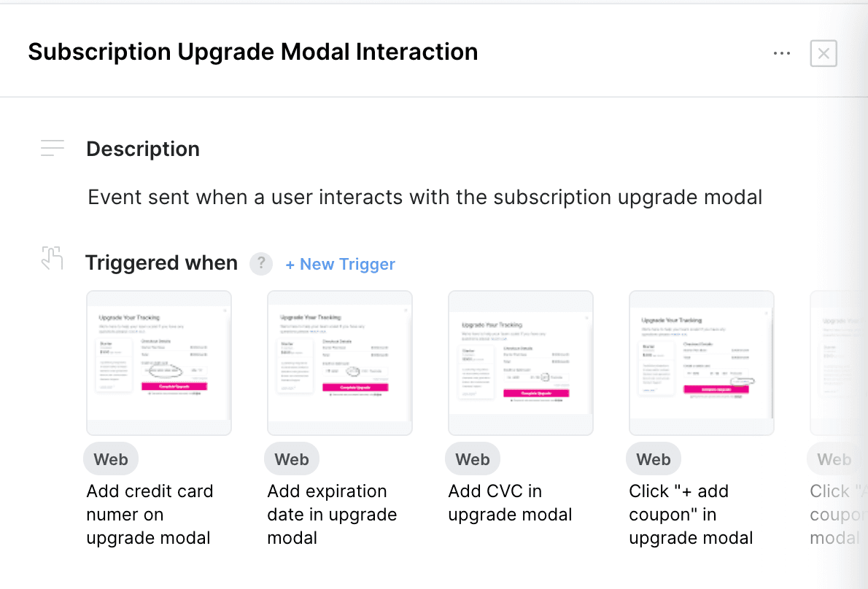Open the 'Add credit card numer' trigger thumbnail
868x589 pixels.
coord(158,362)
